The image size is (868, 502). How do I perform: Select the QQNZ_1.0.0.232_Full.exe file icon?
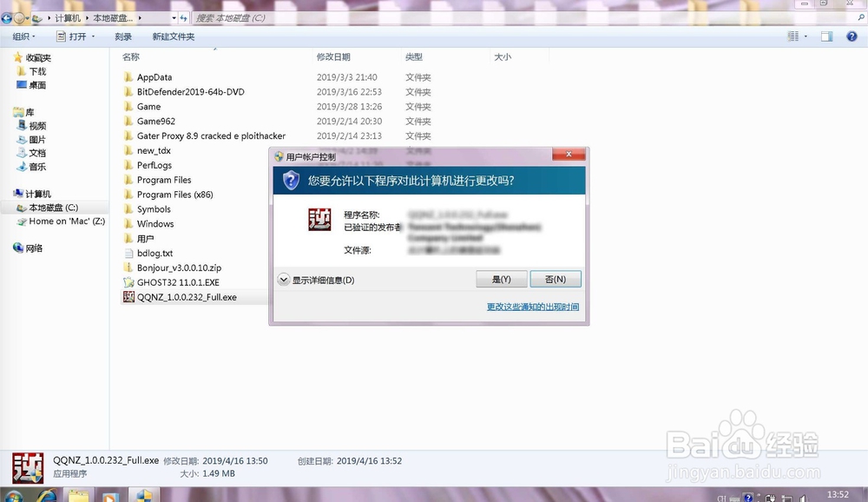[x=128, y=297]
